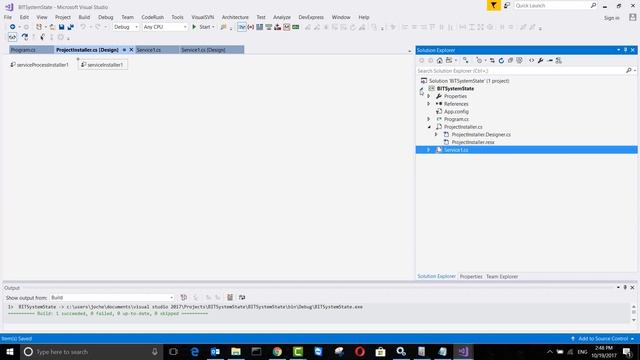Click the Quick Launch search box
The height and width of the screenshot is (360, 640).
click(555, 5)
